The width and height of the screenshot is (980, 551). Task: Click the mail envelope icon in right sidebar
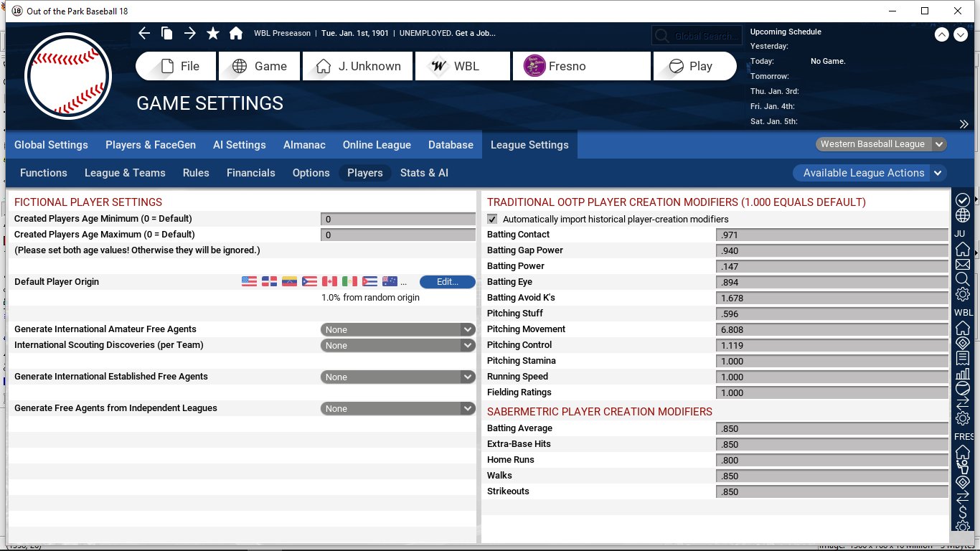[x=963, y=265]
